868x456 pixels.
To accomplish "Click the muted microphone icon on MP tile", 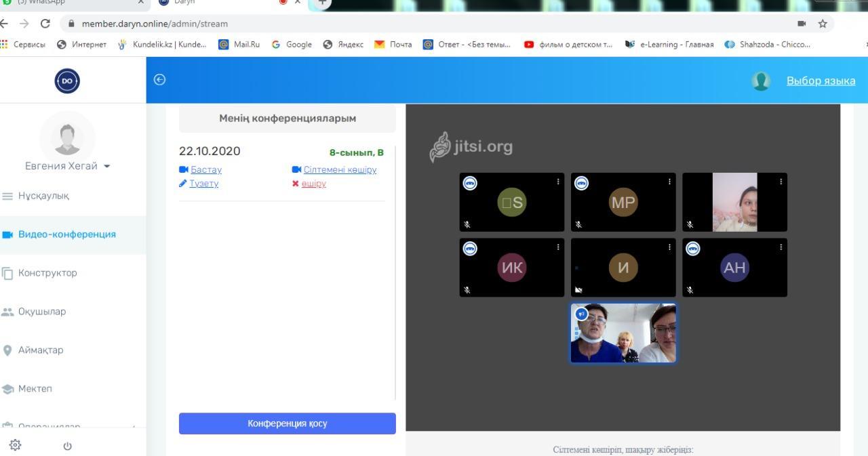I will (x=578, y=224).
